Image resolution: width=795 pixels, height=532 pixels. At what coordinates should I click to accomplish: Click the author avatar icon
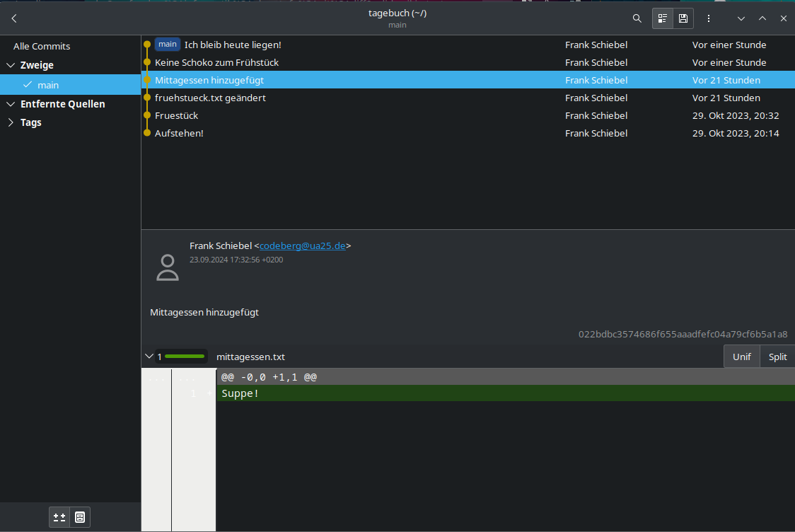tap(168, 267)
